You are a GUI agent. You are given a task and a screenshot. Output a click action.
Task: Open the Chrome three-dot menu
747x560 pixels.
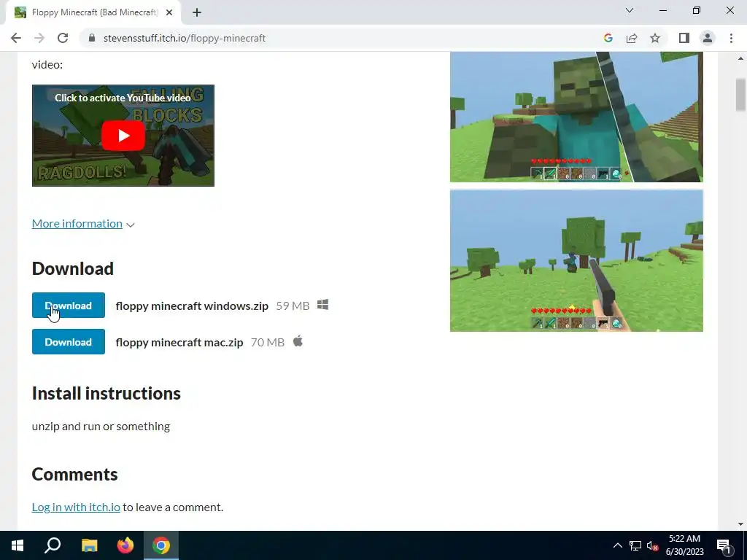click(x=731, y=38)
